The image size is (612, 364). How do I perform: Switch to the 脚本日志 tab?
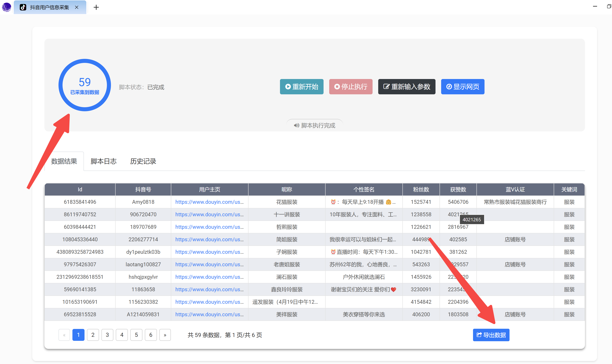(103, 161)
